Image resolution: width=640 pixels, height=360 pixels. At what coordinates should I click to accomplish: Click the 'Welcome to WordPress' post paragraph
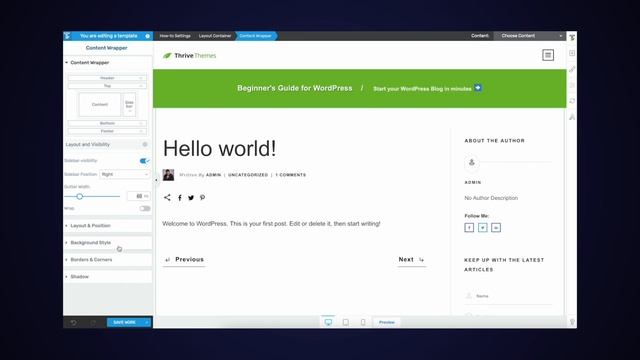tap(271, 224)
